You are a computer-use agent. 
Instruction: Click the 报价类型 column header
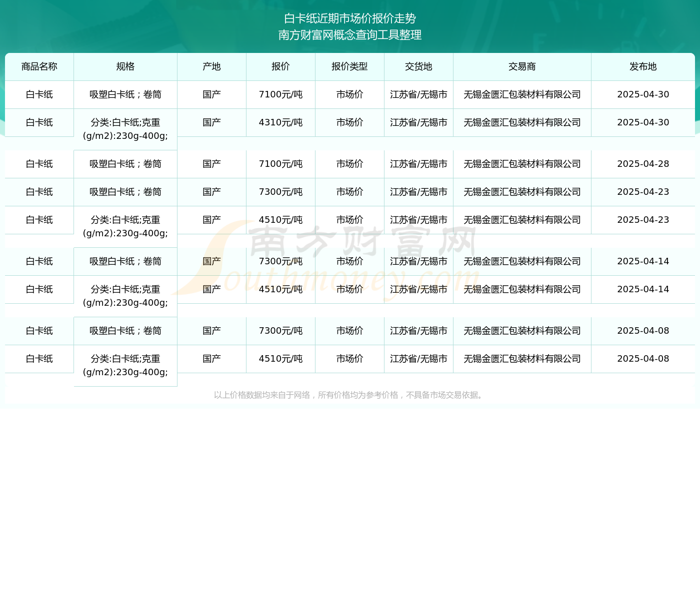pos(349,66)
